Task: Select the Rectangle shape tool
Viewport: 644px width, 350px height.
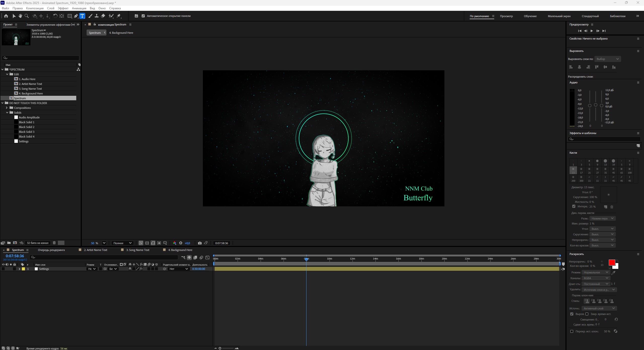Action: pyautogui.click(x=70, y=16)
